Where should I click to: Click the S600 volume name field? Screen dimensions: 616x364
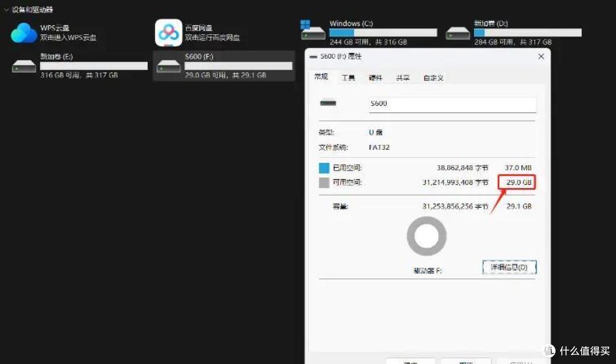click(x=452, y=104)
